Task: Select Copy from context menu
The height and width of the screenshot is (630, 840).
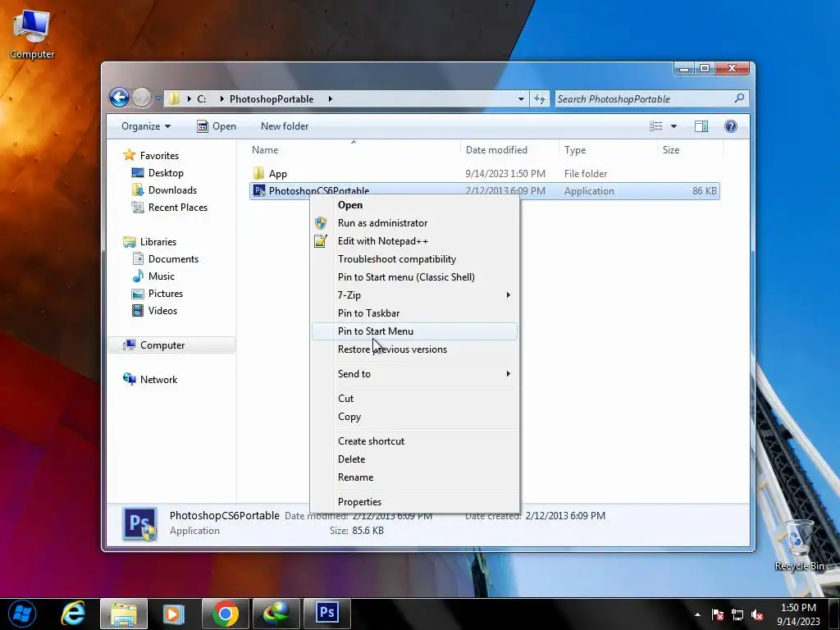Action: [x=414, y=416]
